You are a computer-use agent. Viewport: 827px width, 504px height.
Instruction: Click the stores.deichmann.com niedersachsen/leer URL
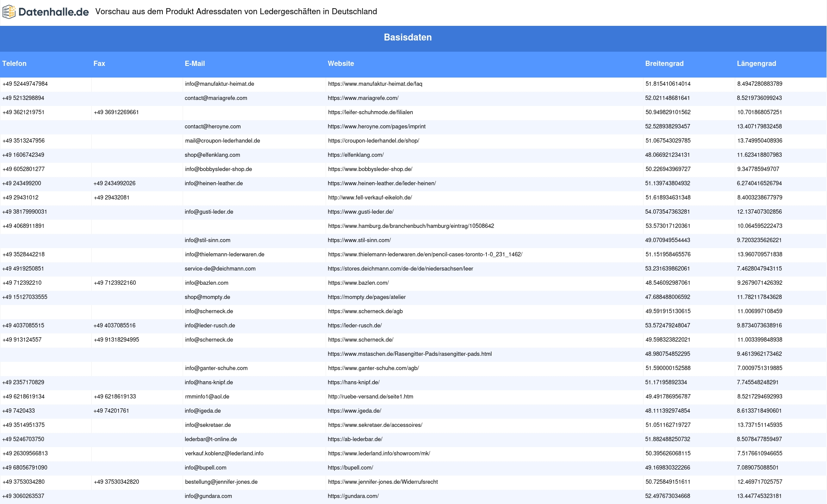(401, 269)
